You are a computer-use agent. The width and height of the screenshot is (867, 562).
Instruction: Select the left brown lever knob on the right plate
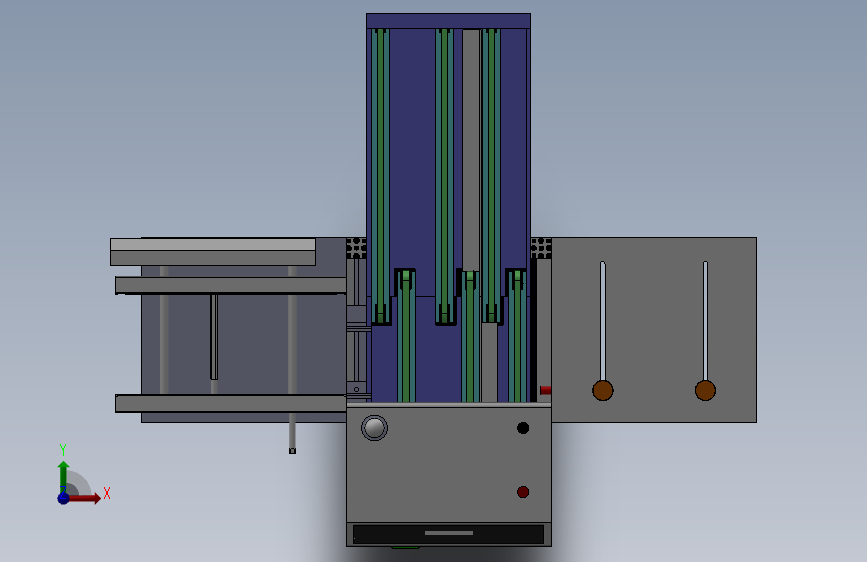click(x=603, y=391)
